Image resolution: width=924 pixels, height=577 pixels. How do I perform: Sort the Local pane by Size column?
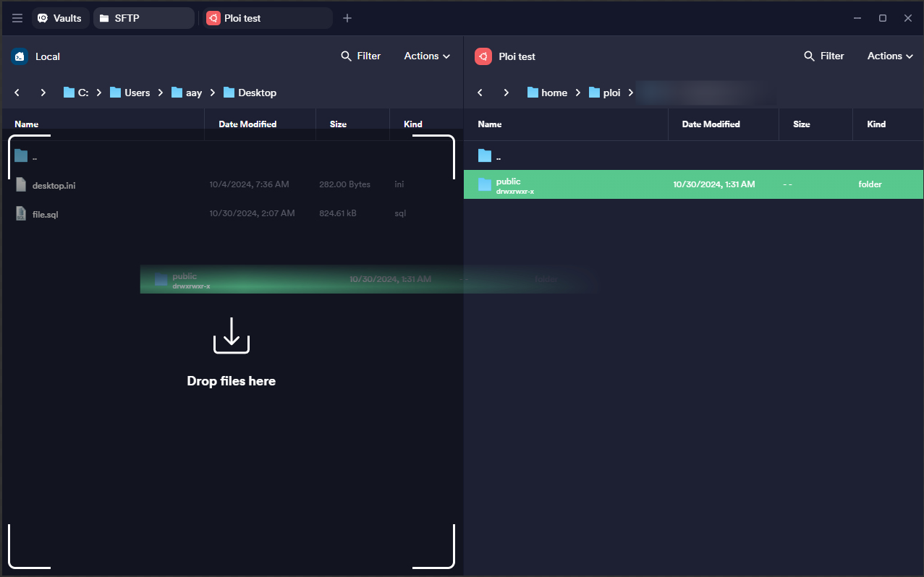click(338, 124)
